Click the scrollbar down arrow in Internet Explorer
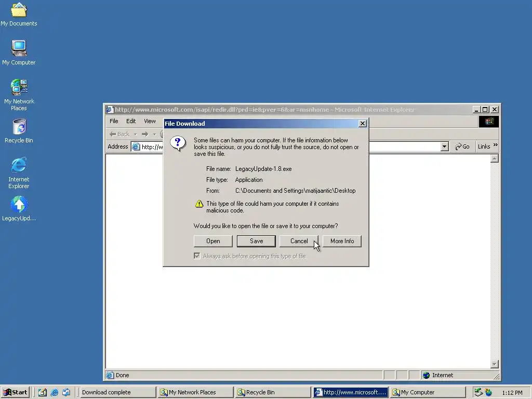The width and height of the screenshot is (532, 399). click(495, 364)
